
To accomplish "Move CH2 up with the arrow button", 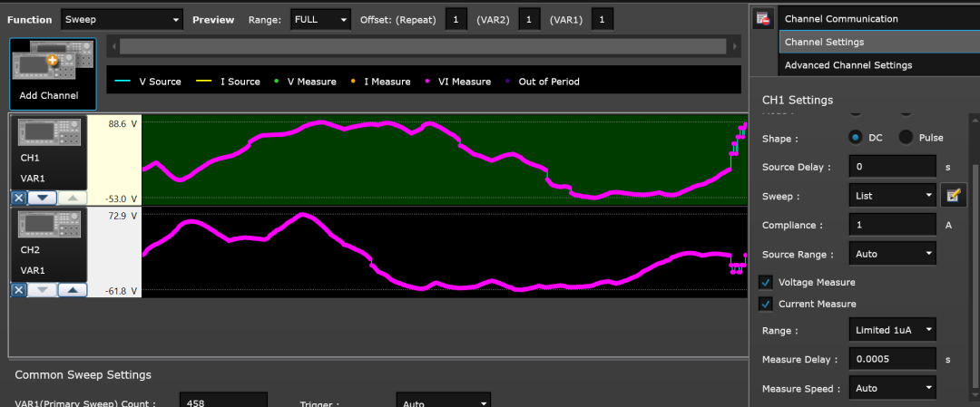I will [74, 290].
